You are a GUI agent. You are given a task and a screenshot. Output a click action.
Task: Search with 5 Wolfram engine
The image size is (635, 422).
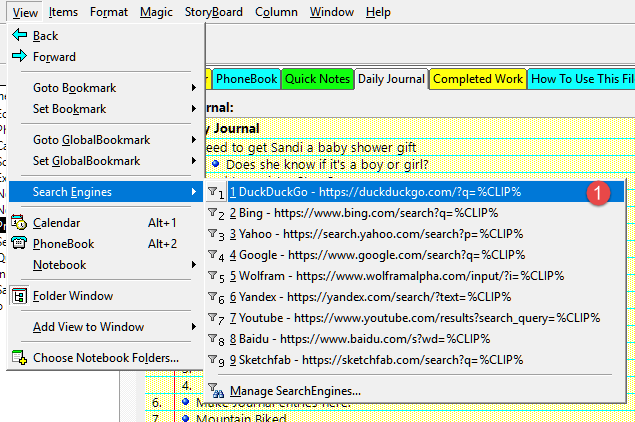point(415,276)
